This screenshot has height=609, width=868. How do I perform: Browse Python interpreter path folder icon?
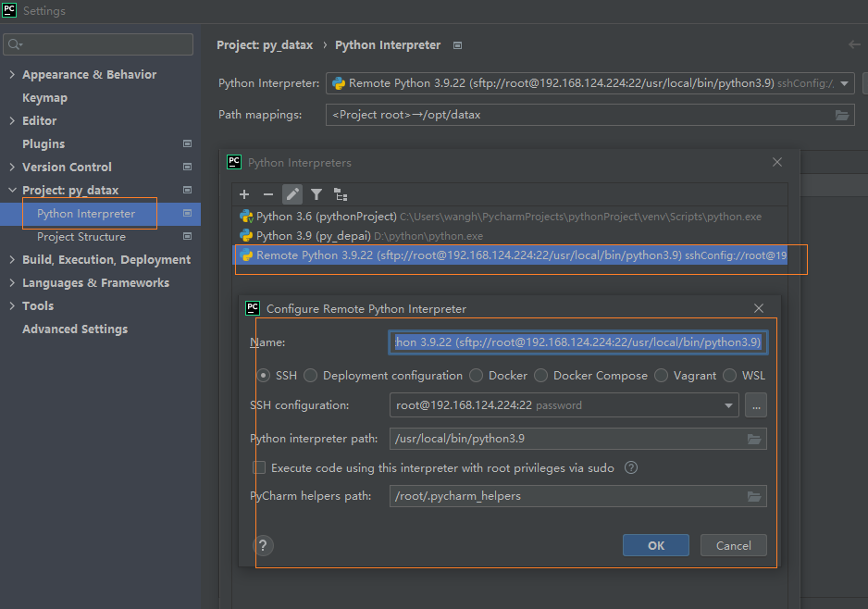point(754,439)
